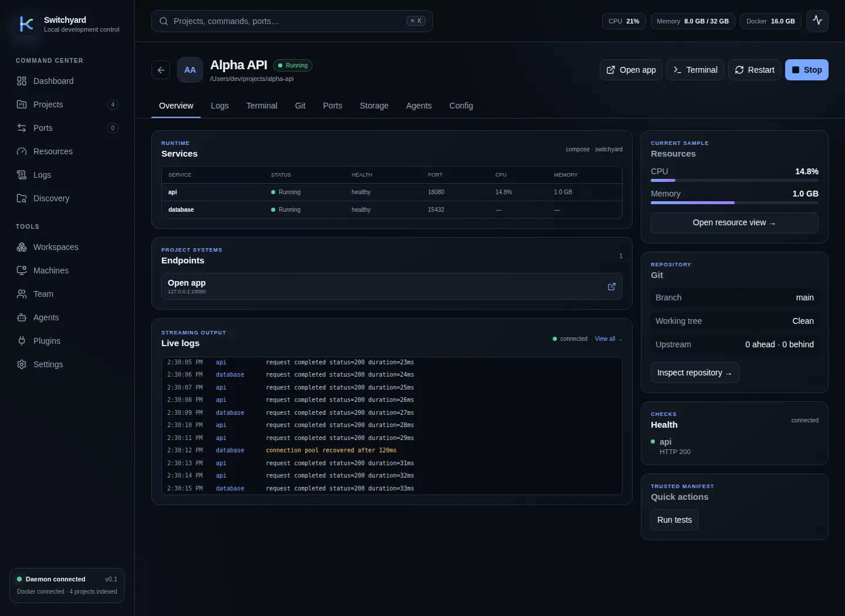Click the Run tests quick action
The width and height of the screenshot is (845, 616).
tap(674, 520)
